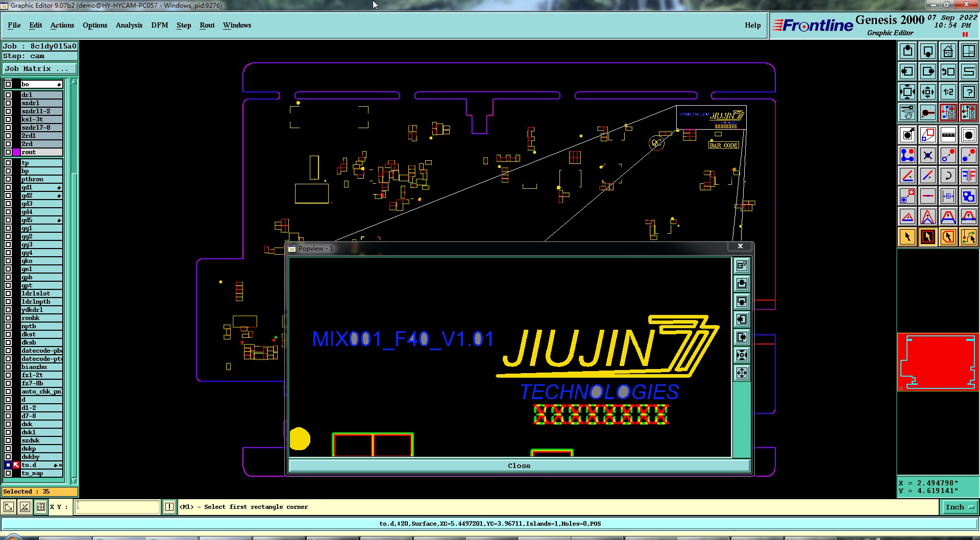Select the auto_chk_pnl layer name
This screenshot has width=980, height=540.
42,391
